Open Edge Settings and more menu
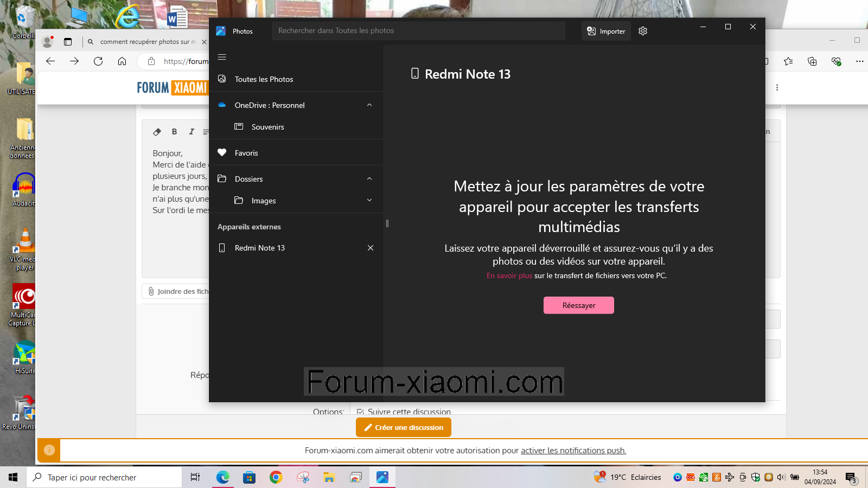Screen dimensions: 868x488 [859, 61]
